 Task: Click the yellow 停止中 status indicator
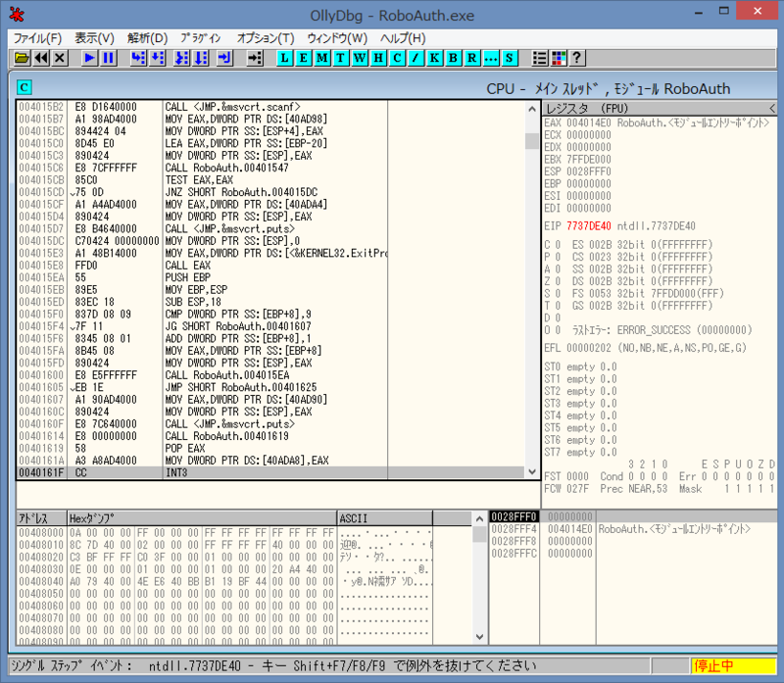coord(733,665)
